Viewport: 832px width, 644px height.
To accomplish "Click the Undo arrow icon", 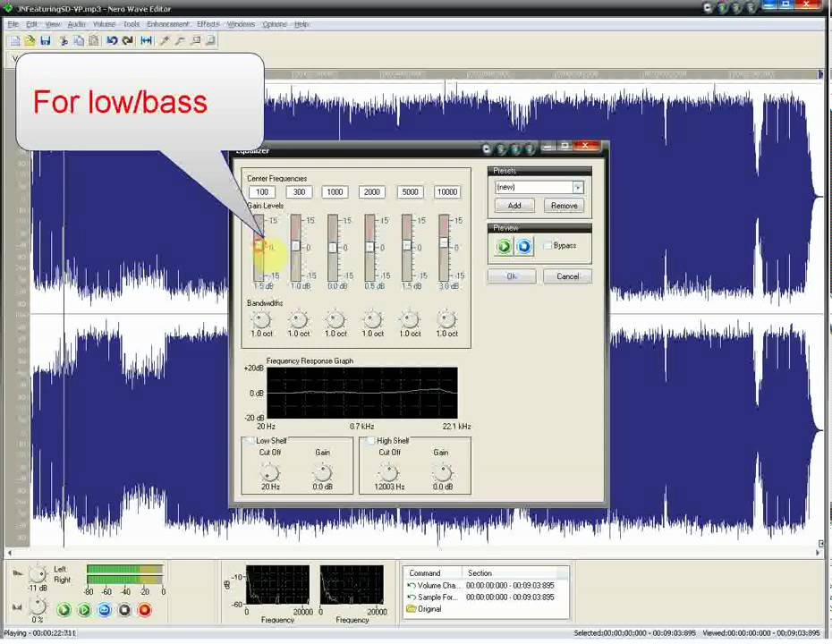I will click(x=112, y=41).
